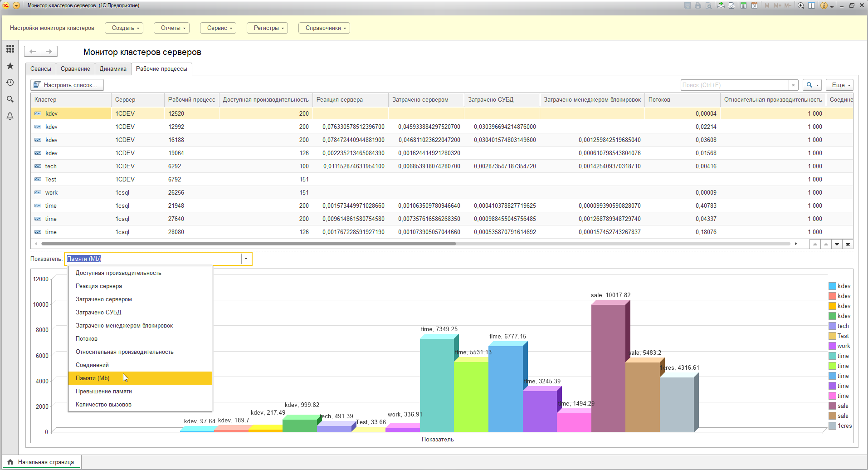Choose Затрачено СУБД in dropdown list

click(x=98, y=313)
